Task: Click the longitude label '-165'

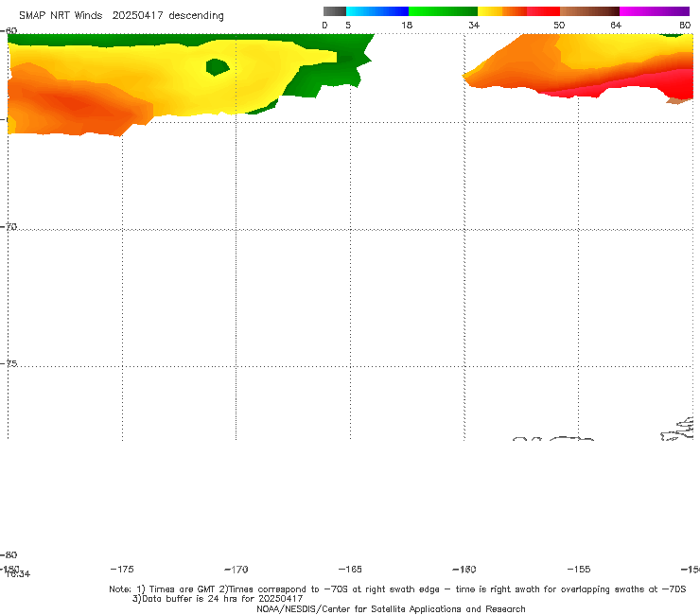Action: tap(350, 569)
